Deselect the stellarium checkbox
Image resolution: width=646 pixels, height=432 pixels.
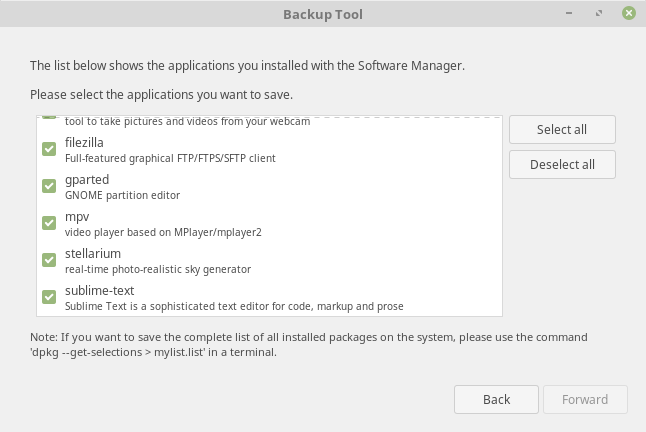coord(49,260)
